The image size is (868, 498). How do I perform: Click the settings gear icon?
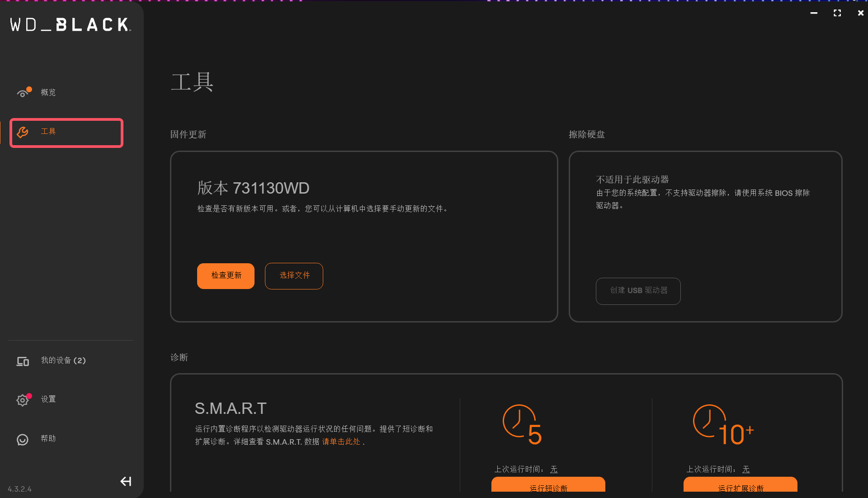[x=23, y=400]
